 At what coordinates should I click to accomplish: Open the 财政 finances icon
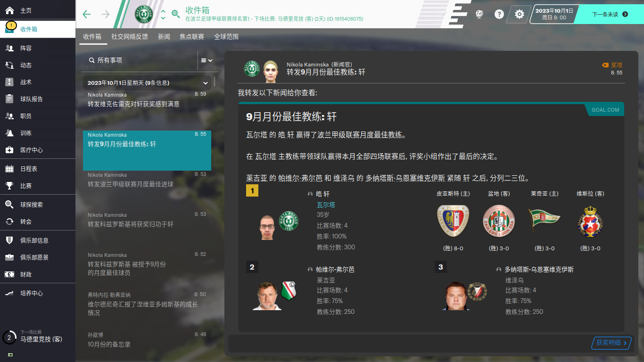(9, 274)
